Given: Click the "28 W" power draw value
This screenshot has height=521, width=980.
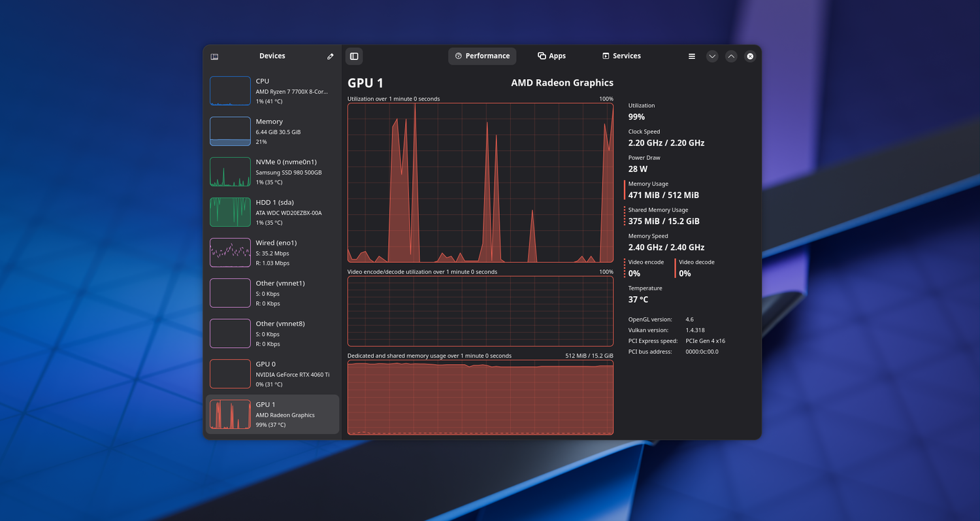Looking at the screenshot, I should click(x=638, y=169).
